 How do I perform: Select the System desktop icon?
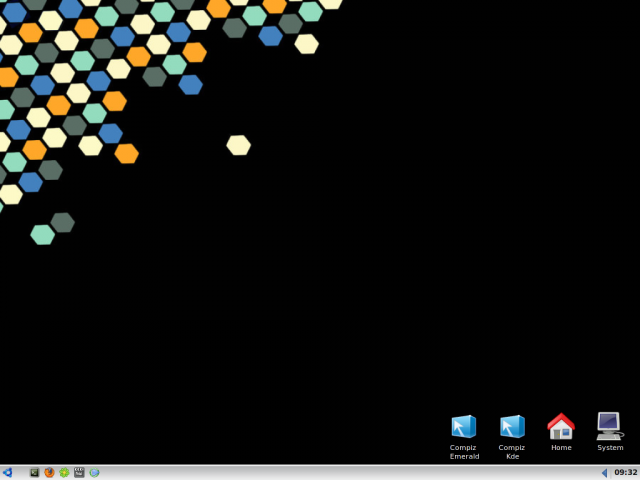(610, 432)
